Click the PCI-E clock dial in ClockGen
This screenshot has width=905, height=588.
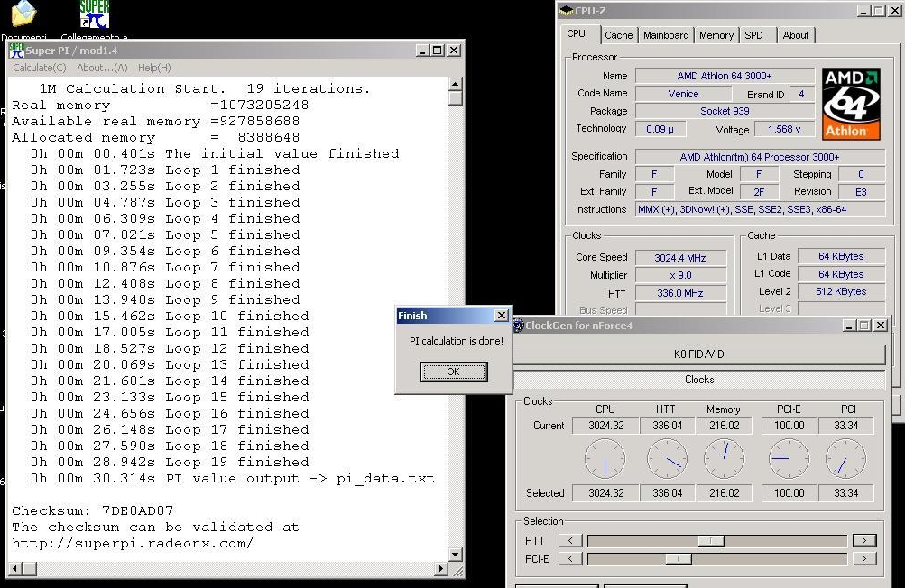click(789, 459)
